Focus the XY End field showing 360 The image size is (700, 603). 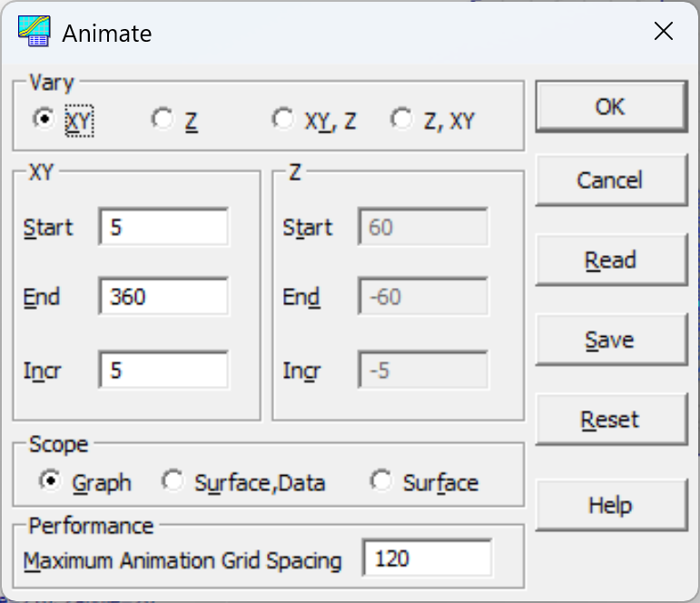click(163, 297)
